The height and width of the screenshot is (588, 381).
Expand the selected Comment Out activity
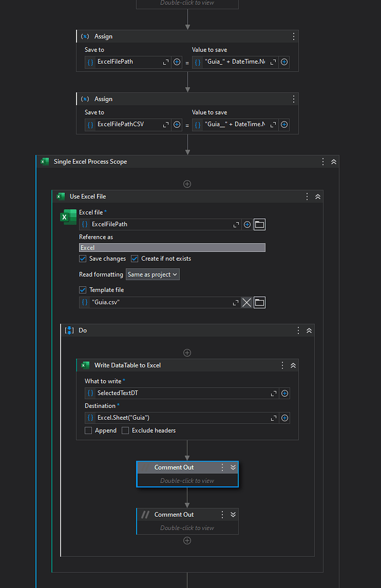pos(233,467)
